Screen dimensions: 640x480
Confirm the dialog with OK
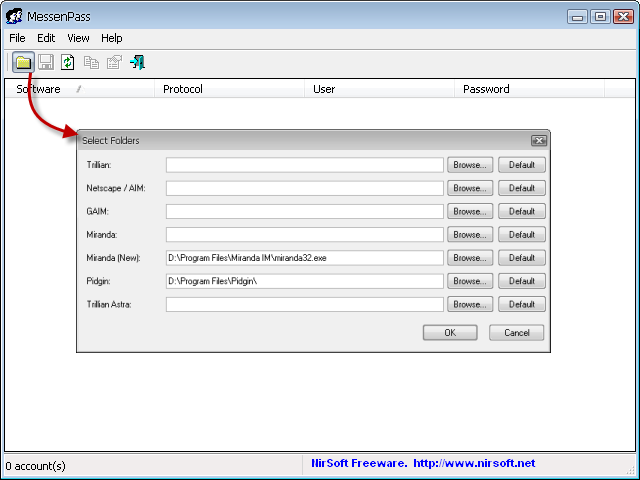tap(450, 333)
